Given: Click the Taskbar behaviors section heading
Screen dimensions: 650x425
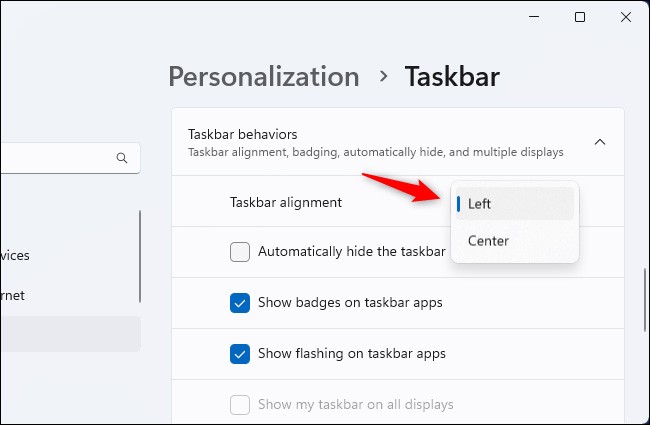Looking at the screenshot, I should tap(243, 134).
